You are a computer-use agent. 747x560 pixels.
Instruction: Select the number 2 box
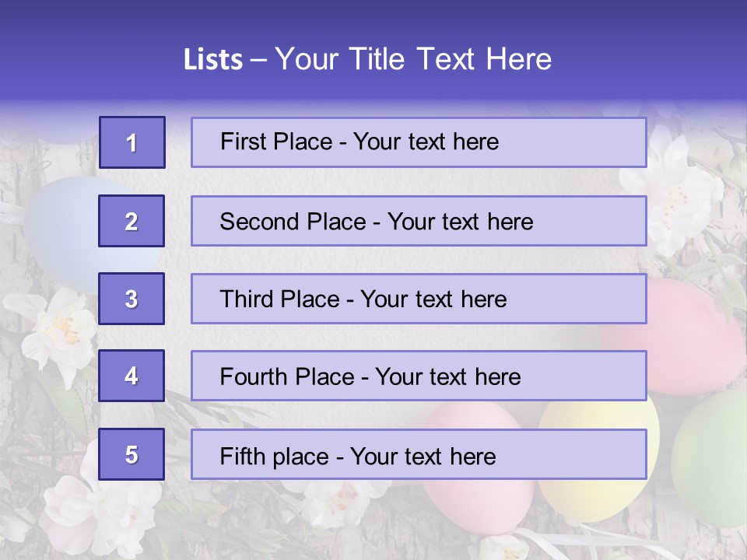[132, 221]
